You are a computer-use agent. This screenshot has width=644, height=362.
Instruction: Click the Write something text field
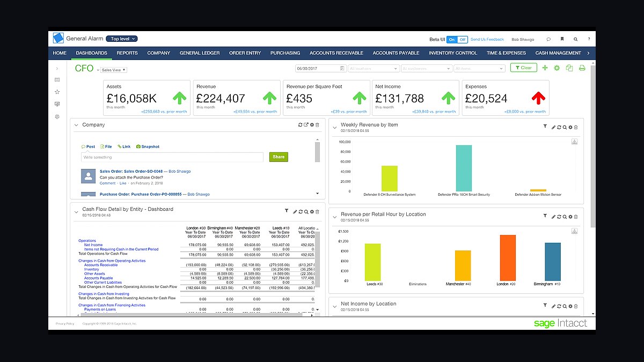click(172, 157)
